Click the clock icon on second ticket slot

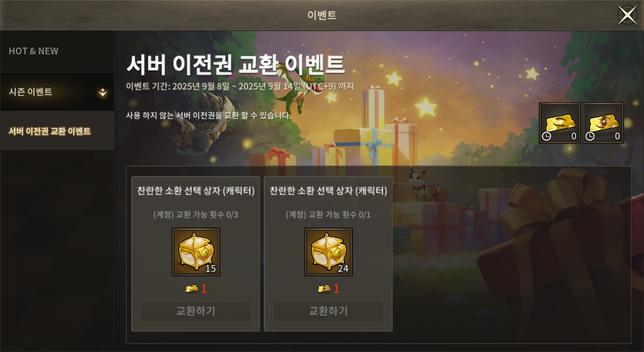pos(590,136)
